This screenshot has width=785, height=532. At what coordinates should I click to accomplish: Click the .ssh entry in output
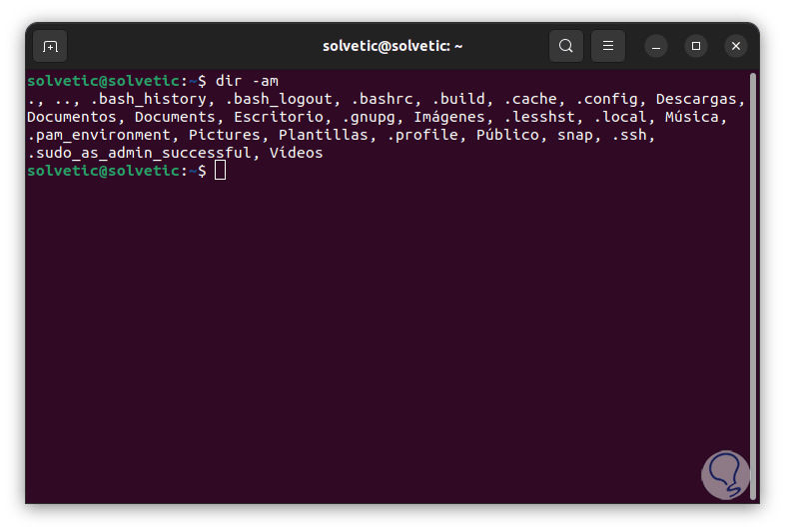point(629,135)
